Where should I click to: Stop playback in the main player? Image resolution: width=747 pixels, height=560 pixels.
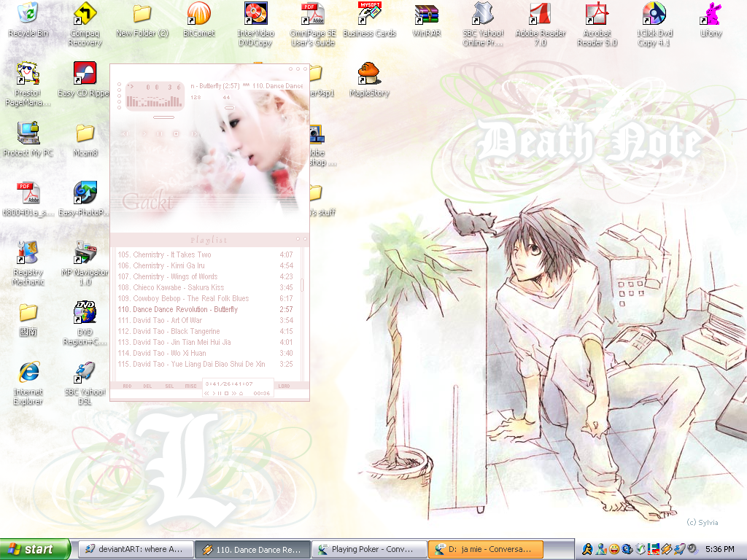coord(176,134)
